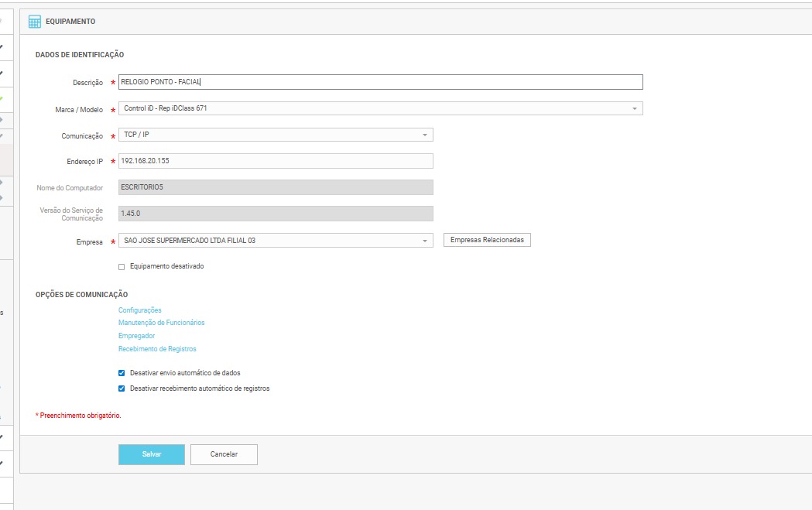812x510 pixels.
Task: Select the Empregador link
Action: point(136,336)
